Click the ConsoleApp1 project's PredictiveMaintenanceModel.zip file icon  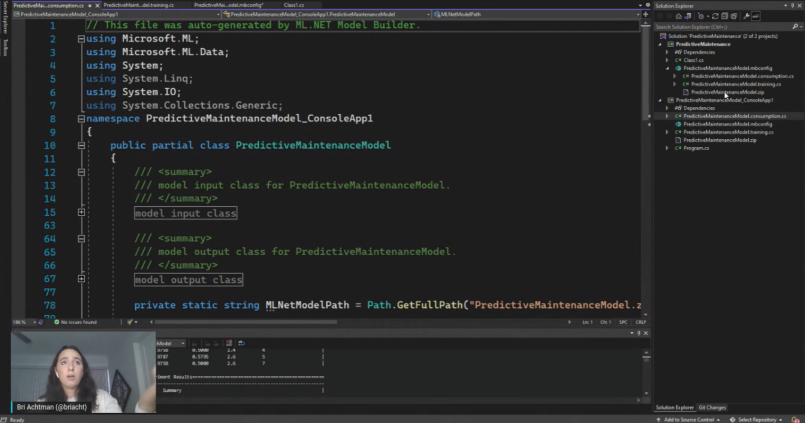[678, 140]
